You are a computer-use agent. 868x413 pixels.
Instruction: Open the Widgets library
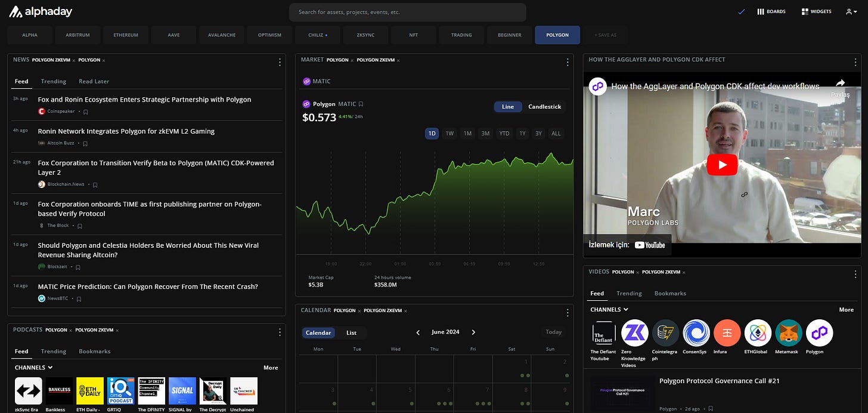click(816, 11)
